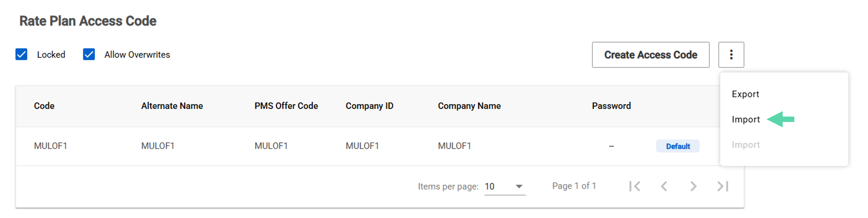The image size is (868, 218).
Task: Go to the first page
Action: tap(635, 186)
